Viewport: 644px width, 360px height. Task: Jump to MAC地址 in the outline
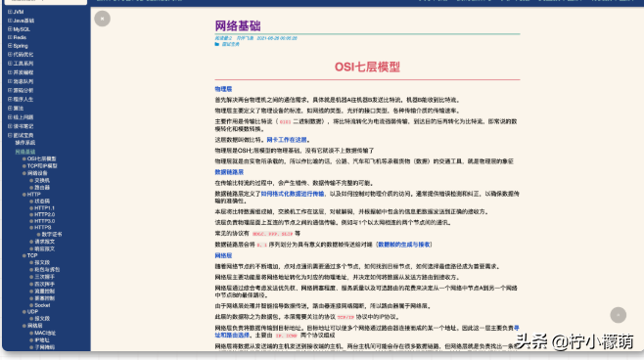45,333
